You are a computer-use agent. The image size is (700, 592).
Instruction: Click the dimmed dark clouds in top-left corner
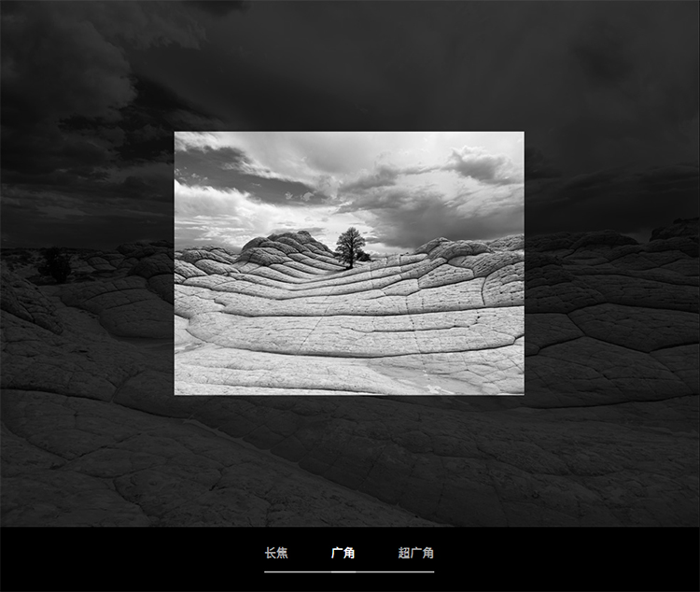[56, 56]
